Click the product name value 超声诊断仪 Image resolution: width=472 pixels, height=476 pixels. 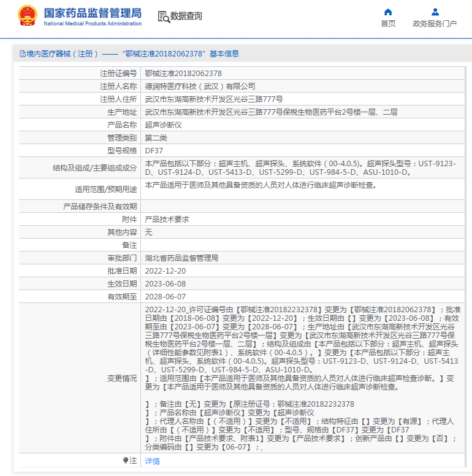click(163, 125)
